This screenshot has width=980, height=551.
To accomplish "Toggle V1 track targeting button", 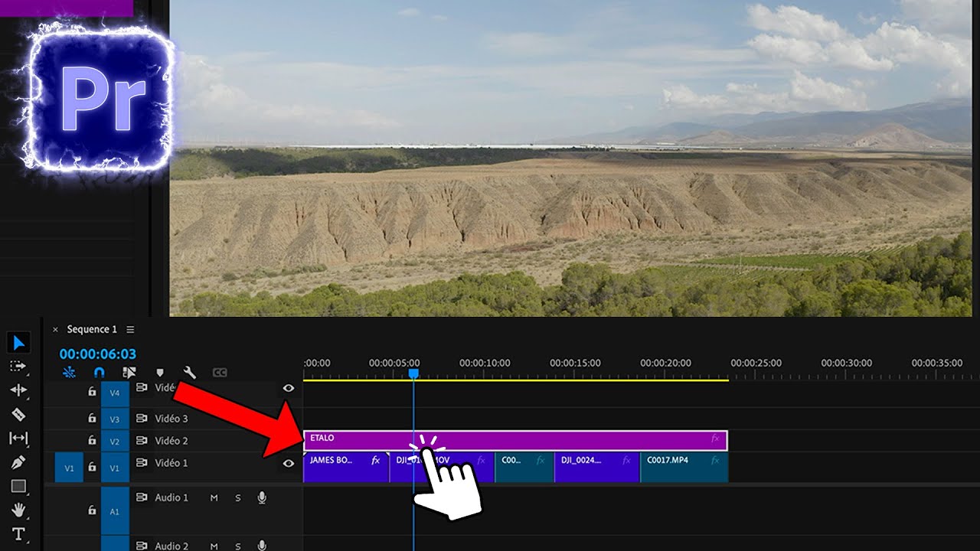I will (115, 467).
